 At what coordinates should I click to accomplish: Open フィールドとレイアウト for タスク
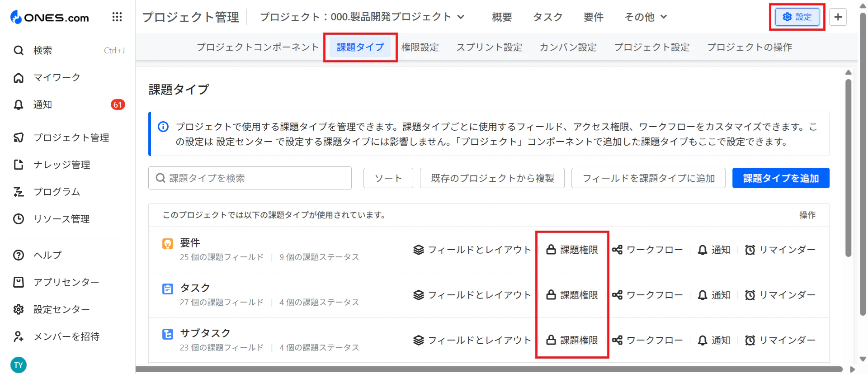(x=472, y=295)
